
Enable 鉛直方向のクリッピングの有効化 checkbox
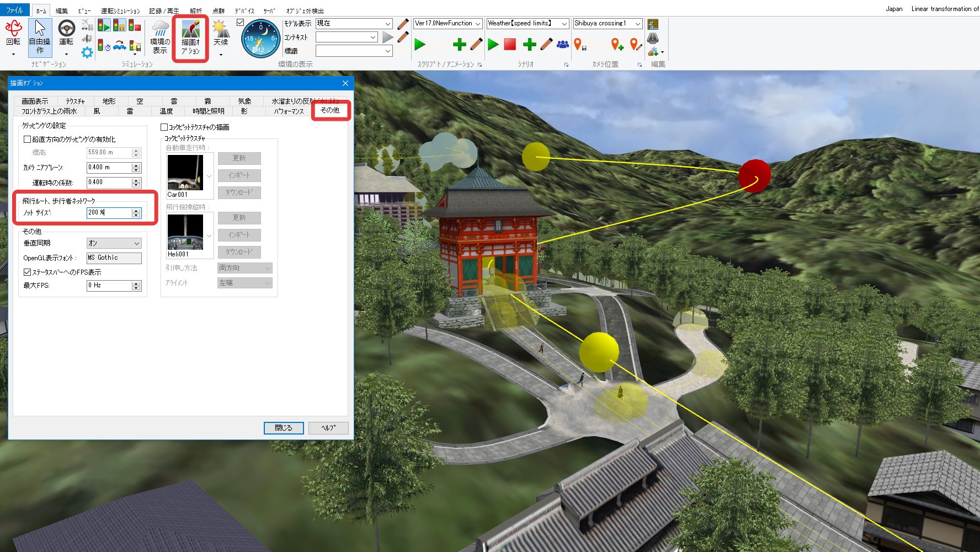click(x=27, y=140)
